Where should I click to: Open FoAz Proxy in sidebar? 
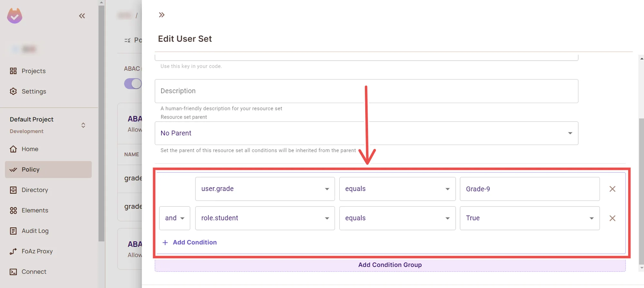(37, 251)
